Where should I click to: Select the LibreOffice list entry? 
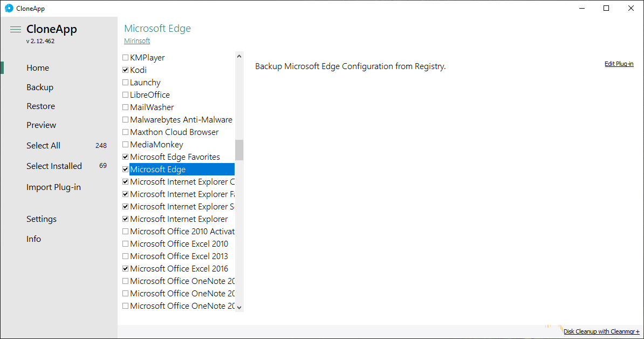(x=150, y=94)
